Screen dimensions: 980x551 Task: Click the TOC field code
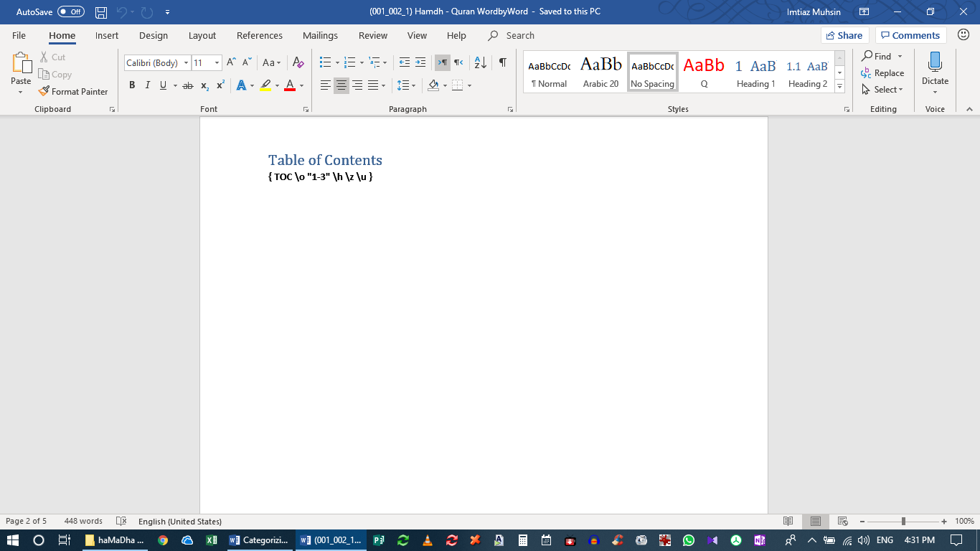click(x=321, y=176)
